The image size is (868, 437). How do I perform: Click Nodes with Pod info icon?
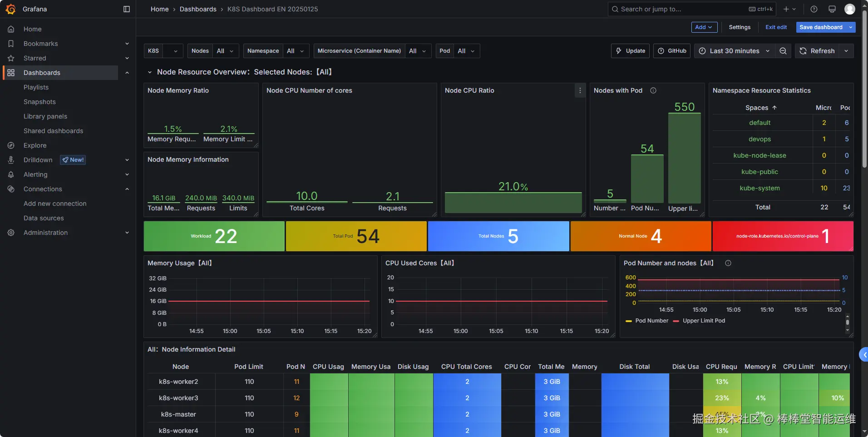point(653,90)
